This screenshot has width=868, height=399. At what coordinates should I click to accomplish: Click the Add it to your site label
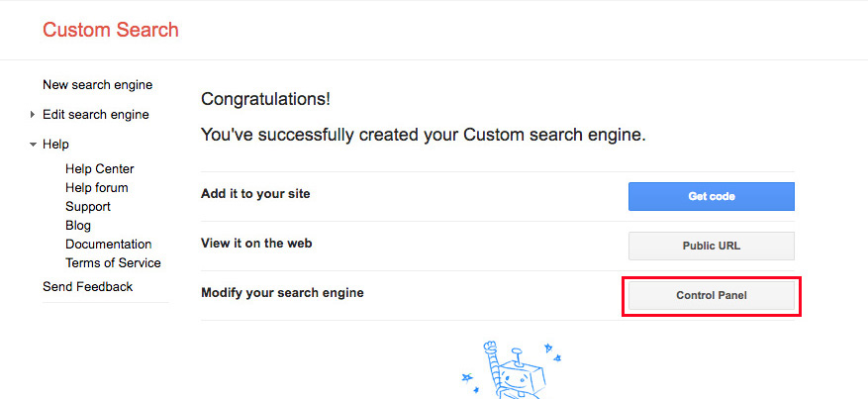(255, 194)
